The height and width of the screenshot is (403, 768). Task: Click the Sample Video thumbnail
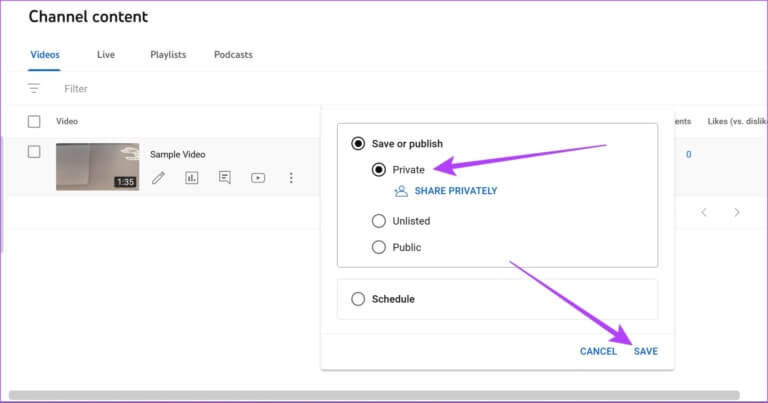pos(97,166)
